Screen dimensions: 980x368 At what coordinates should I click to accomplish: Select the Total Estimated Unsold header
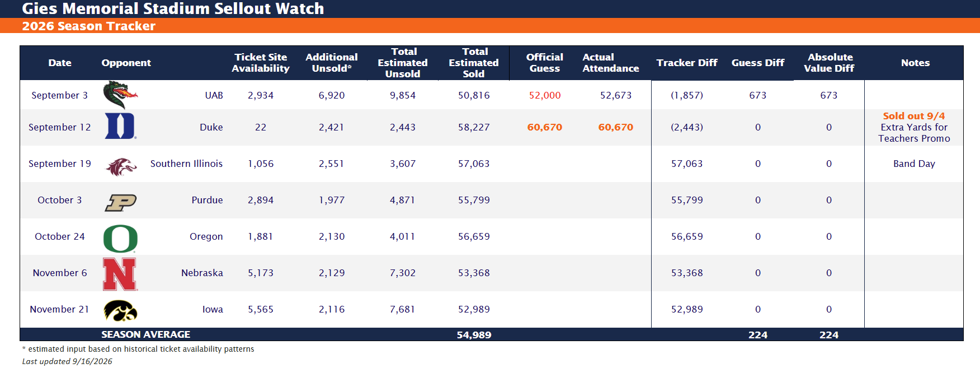tap(403, 63)
